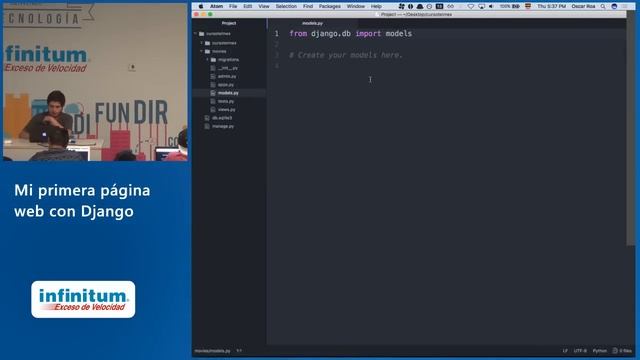640x360 pixels.
Task: Open the Help menu
Action: [x=376, y=7]
